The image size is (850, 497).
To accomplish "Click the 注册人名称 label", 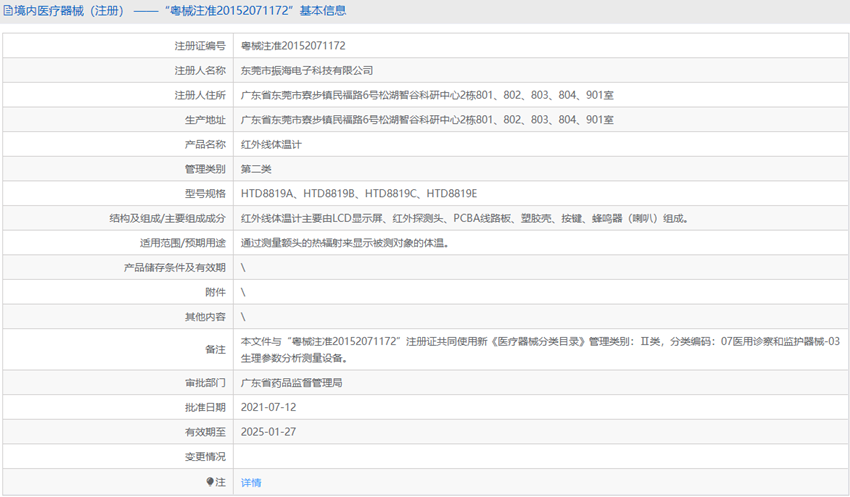I will 200,70.
